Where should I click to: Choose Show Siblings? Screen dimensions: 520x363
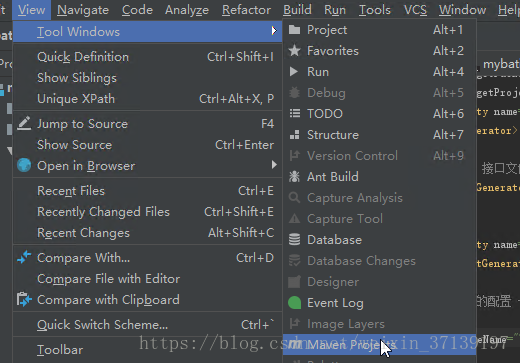[x=147, y=78]
